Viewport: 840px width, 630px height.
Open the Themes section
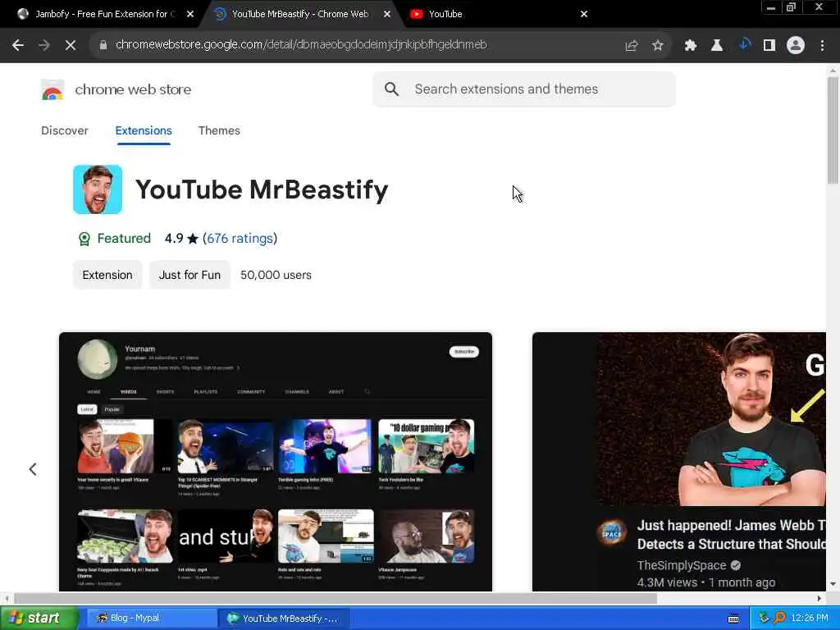pyautogui.click(x=219, y=130)
